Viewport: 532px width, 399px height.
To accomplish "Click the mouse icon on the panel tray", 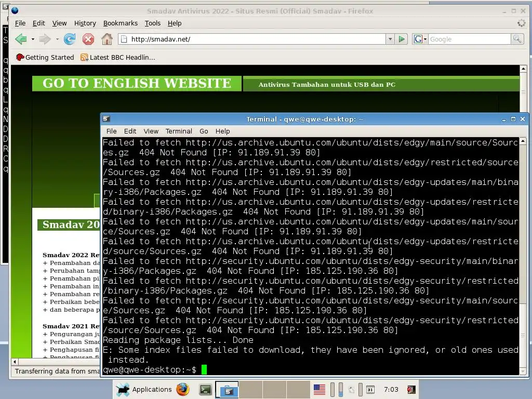I will point(352,390).
